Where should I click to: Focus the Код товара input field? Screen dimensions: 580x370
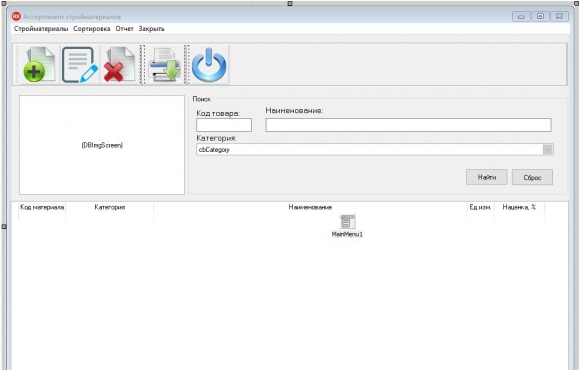pos(224,125)
